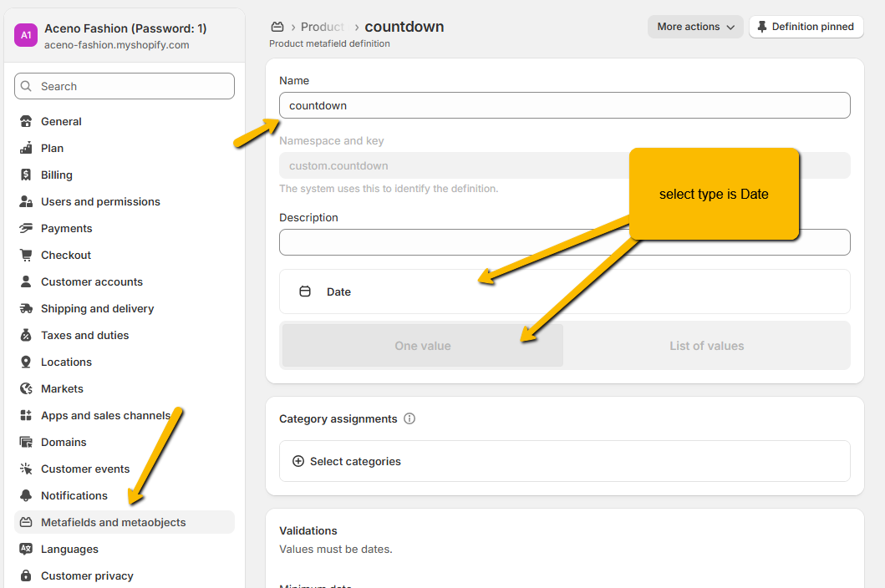
Task: Click the General settings store icon
Action: click(26, 121)
